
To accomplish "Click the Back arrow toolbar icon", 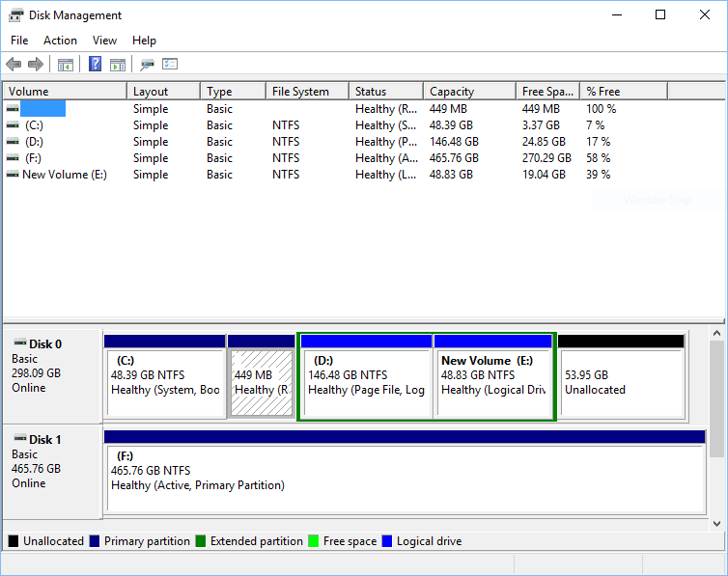I will tap(14, 64).
